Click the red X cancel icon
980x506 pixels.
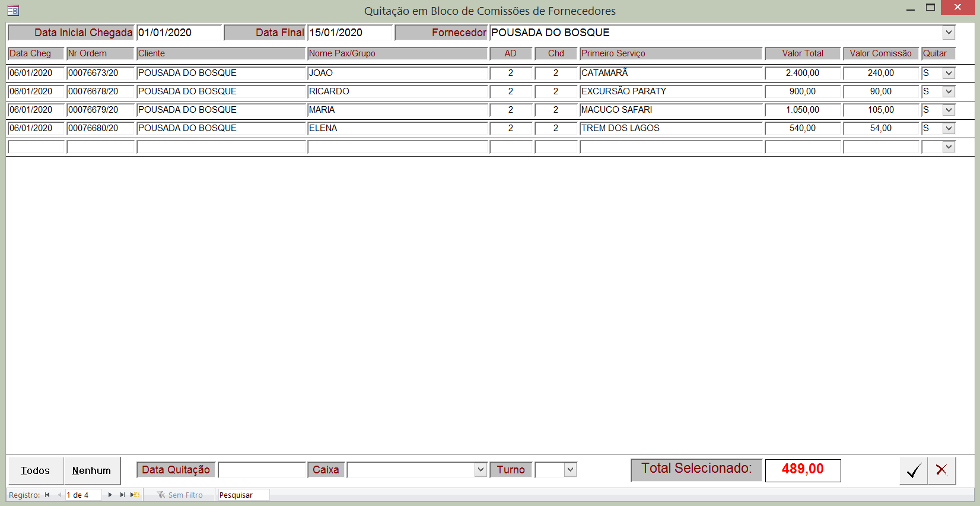click(941, 471)
